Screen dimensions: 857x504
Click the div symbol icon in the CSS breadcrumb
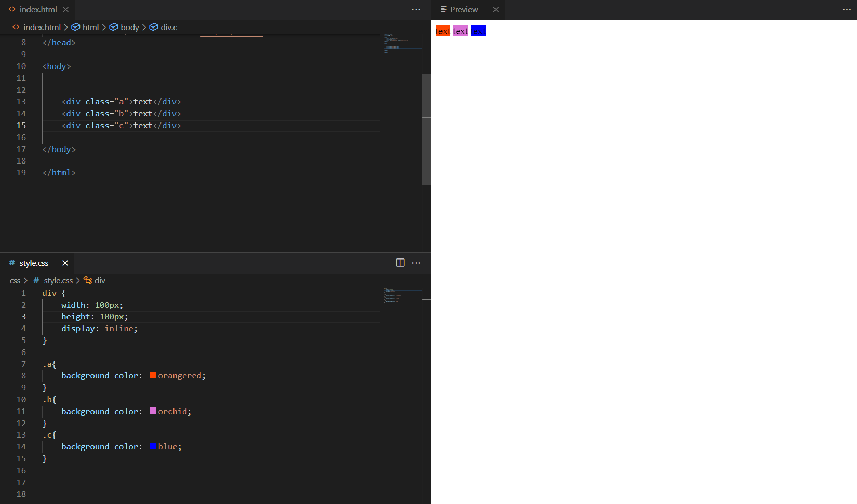[x=88, y=280]
